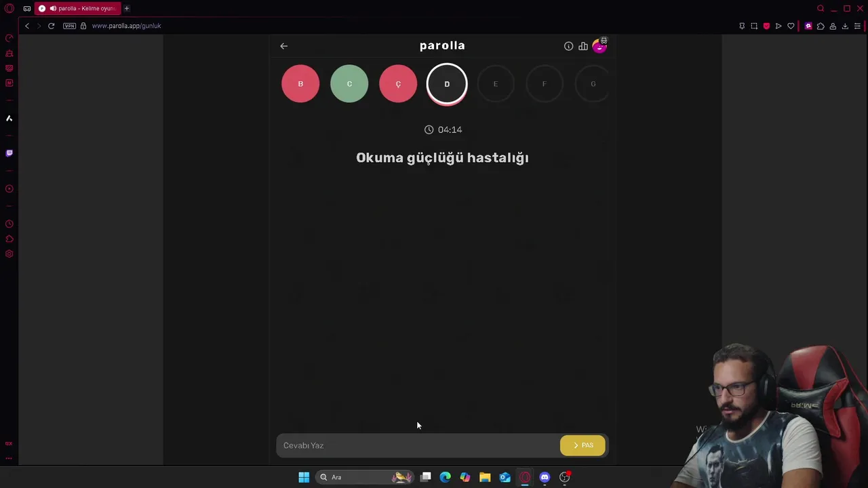Screen dimensions: 868x488
Task: Open the browser profile icon
Action: click(x=833, y=26)
